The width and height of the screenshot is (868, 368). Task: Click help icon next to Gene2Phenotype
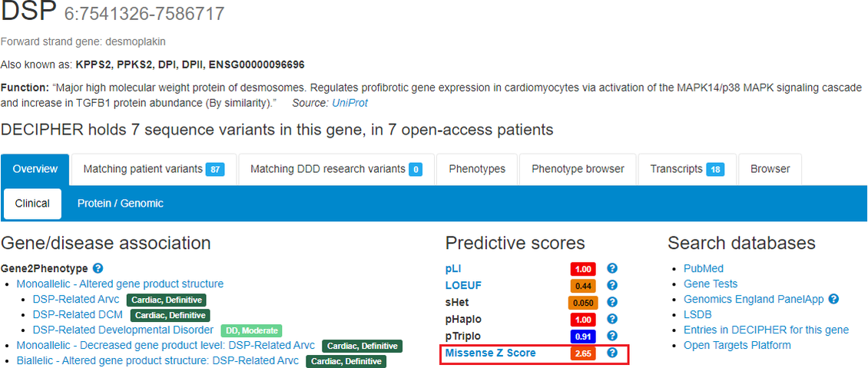point(98,269)
